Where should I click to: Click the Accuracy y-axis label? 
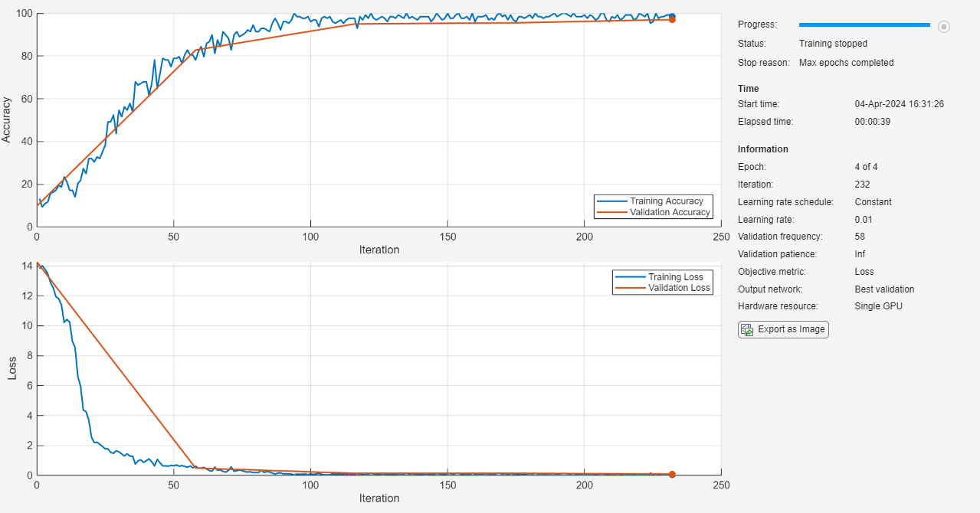[x=7, y=119]
